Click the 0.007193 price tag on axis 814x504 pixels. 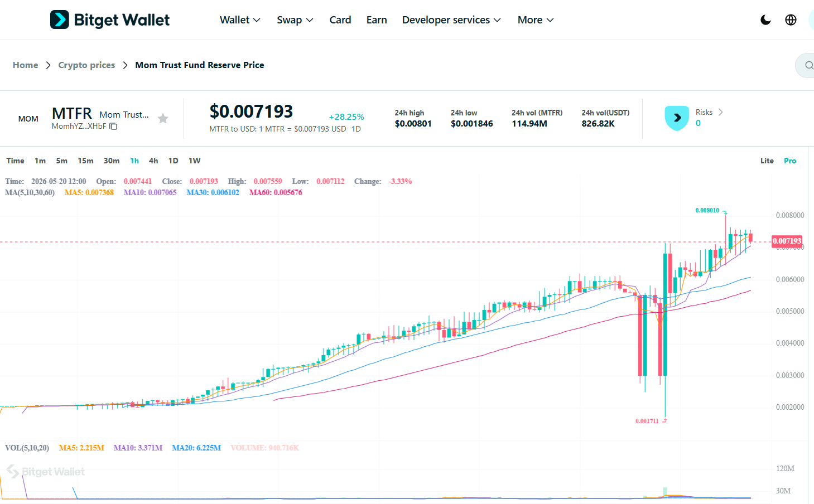pos(787,241)
